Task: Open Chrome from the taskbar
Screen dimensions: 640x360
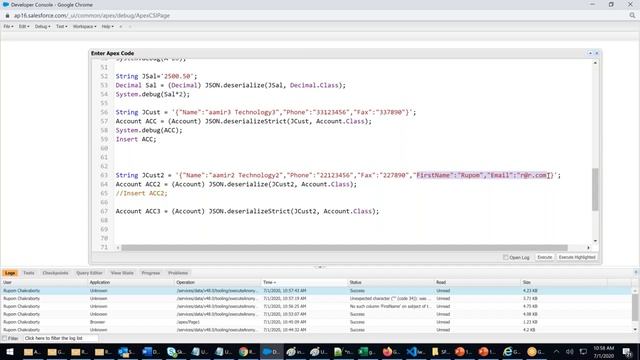Action: tap(247, 351)
